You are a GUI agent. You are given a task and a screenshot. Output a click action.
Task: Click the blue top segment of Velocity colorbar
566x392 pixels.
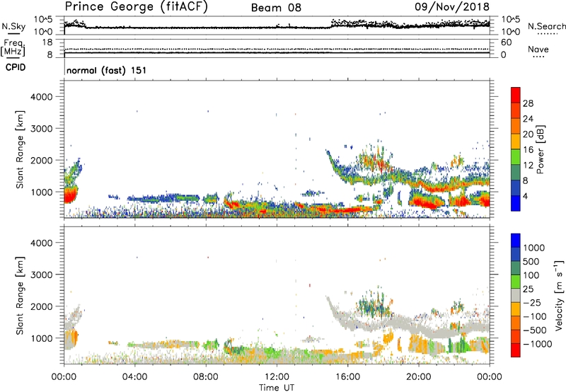point(516,241)
